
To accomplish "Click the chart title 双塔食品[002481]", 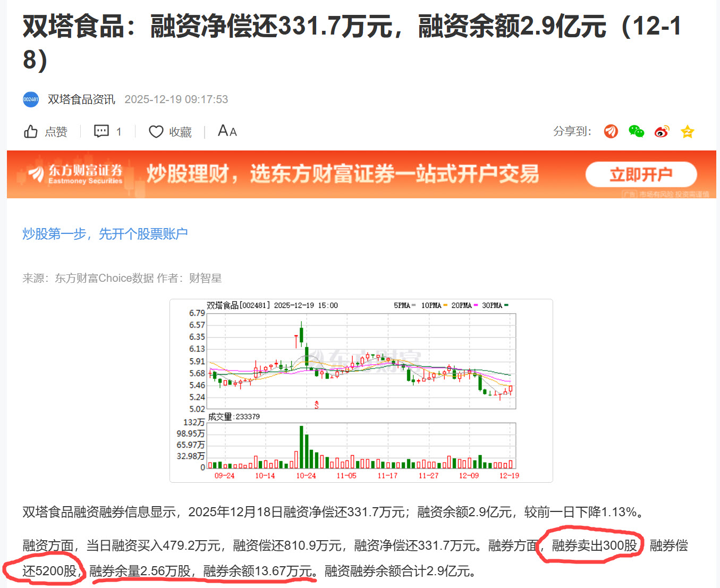I will point(239,305).
